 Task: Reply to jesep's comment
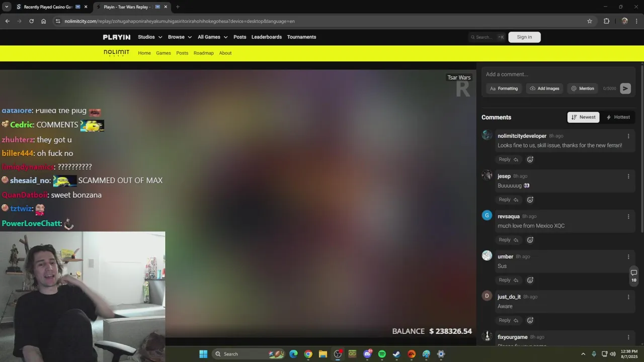tap(508, 200)
